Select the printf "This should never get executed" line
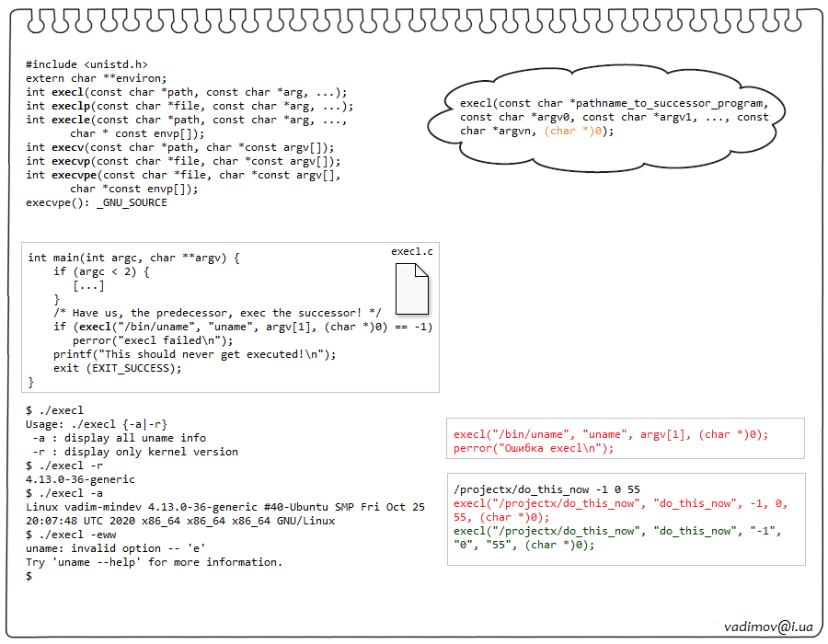This screenshot has width=828, height=644. [x=195, y=354]
